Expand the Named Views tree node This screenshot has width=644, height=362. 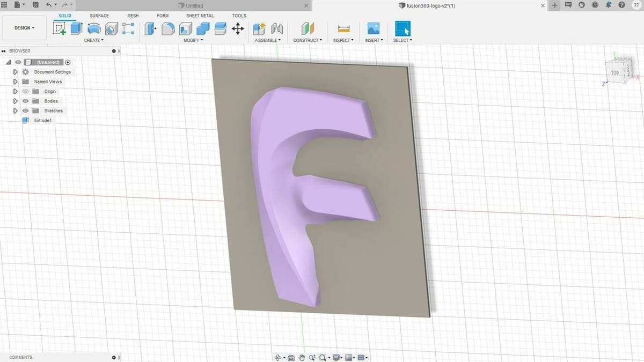pyautogui.click(x=16, y=82)
